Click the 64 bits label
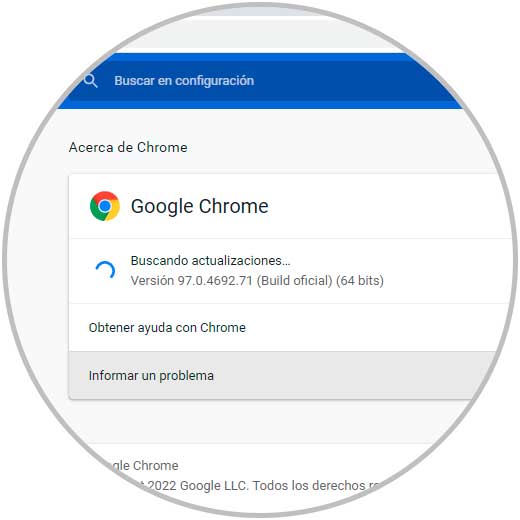This screenshot has height=520, width=520. 360,281
